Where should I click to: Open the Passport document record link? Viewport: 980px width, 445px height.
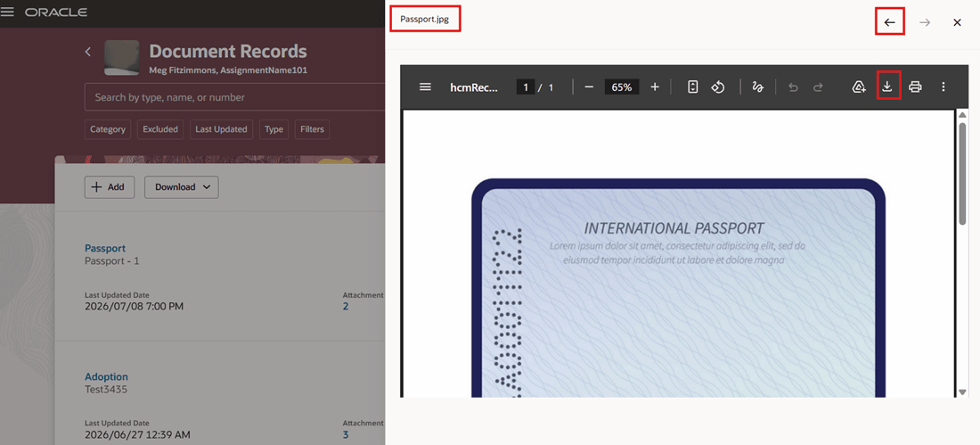point(105,248)
